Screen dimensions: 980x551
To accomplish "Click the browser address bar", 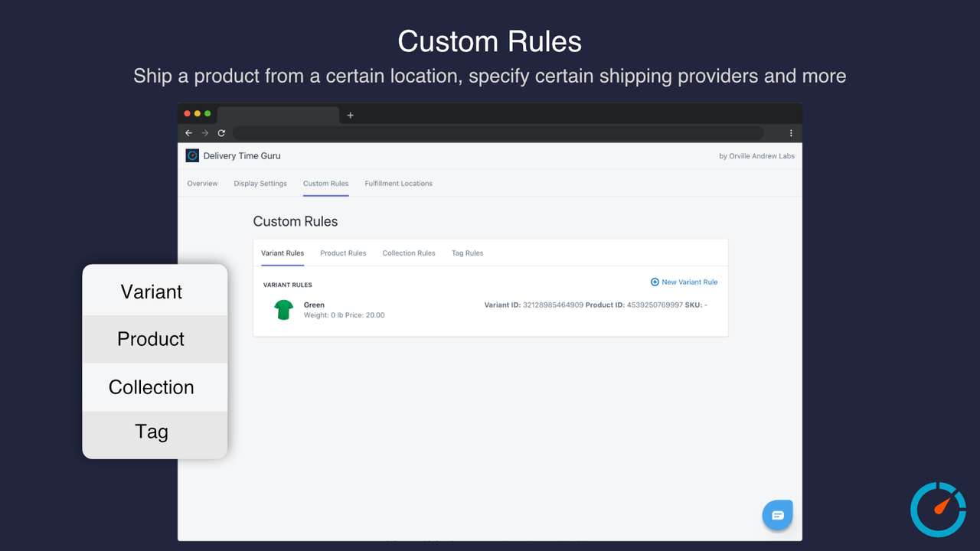I will pyautogui.click(x=498, y=133).
